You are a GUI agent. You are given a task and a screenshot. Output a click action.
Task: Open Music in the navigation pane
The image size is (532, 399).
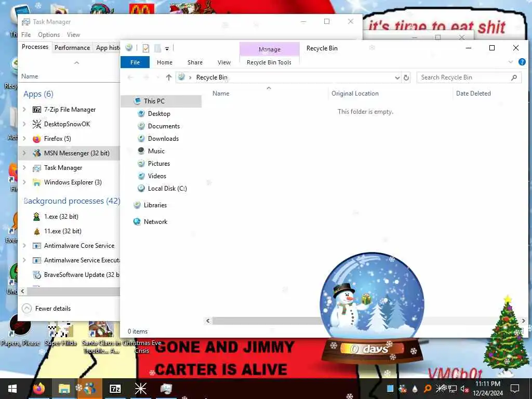click(156, 151)
